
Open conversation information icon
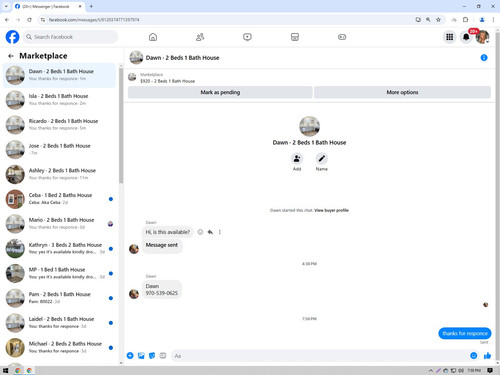pos(484,58)
